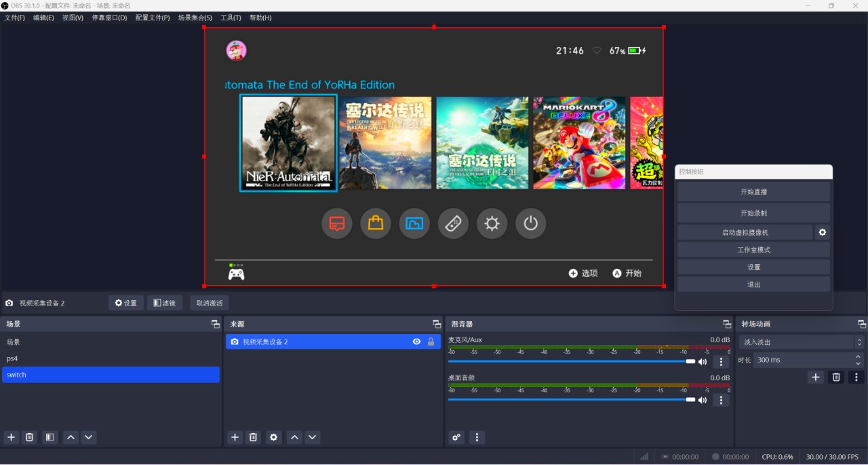Click power sleep icon in Switch preview
This screenshot has height=465, width=868.
(x=531, y=223)
